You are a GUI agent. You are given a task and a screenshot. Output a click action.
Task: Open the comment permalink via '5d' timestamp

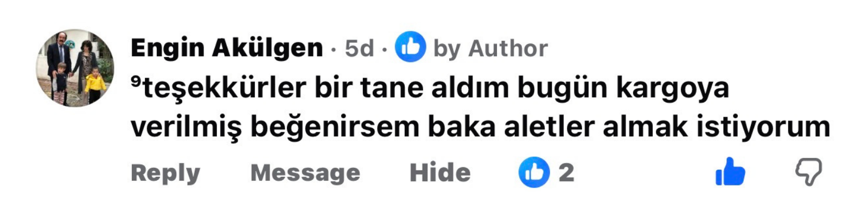pos(359,48)
